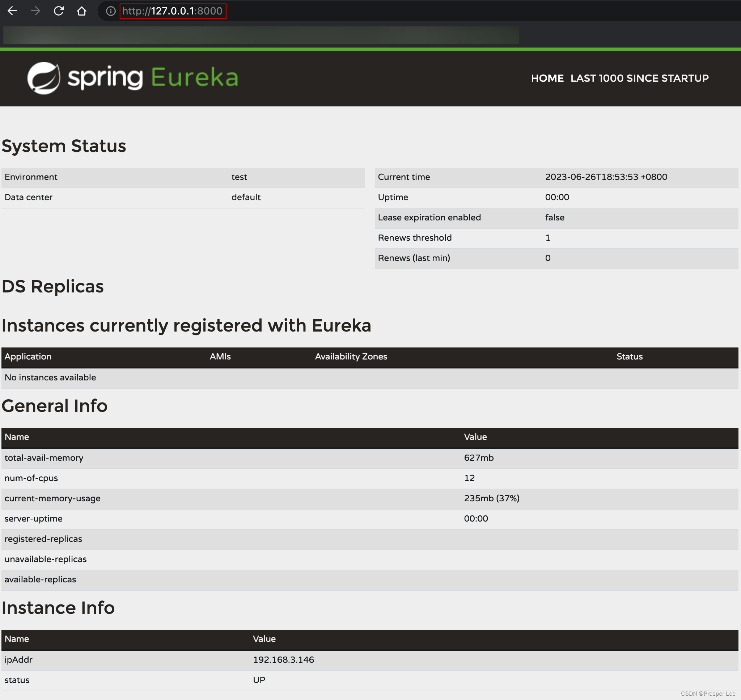Click the Instance Info heading

(x=58, y=608)
